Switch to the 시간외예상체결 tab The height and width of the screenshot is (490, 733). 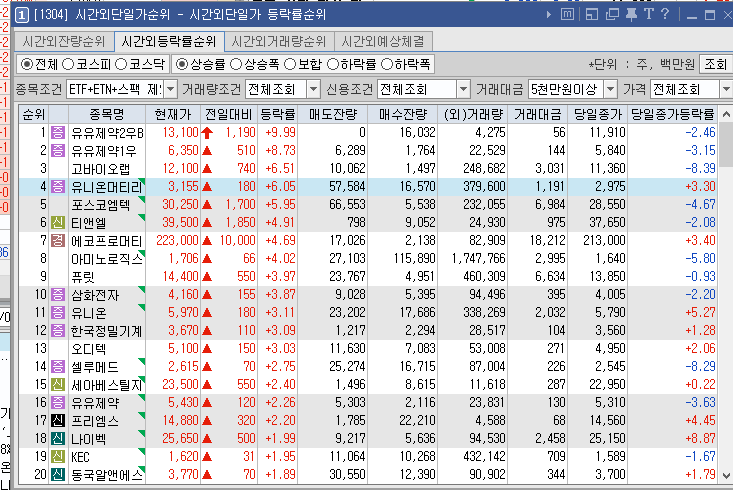coord(383,41)
